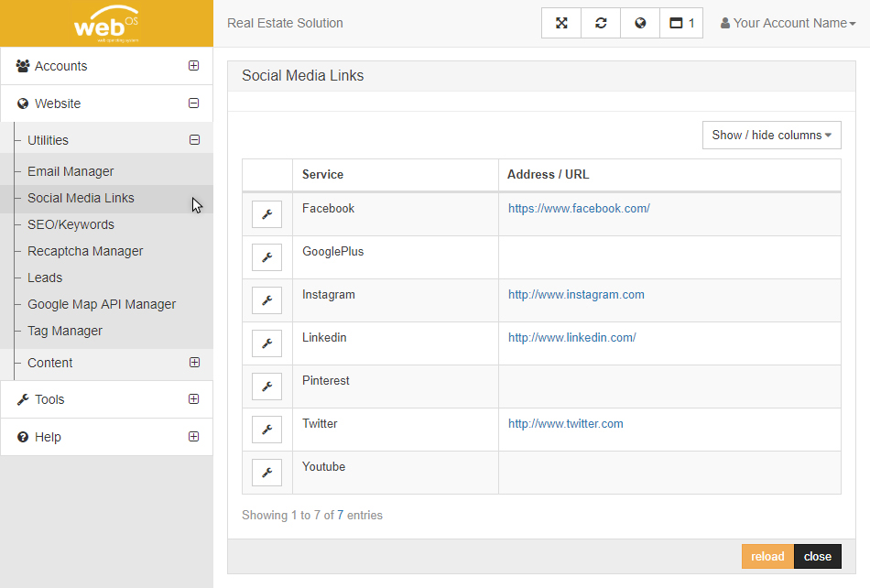Open Email Manager in sidebar
The height and width of the screenshot is (588, 870).
coord(71,171)
